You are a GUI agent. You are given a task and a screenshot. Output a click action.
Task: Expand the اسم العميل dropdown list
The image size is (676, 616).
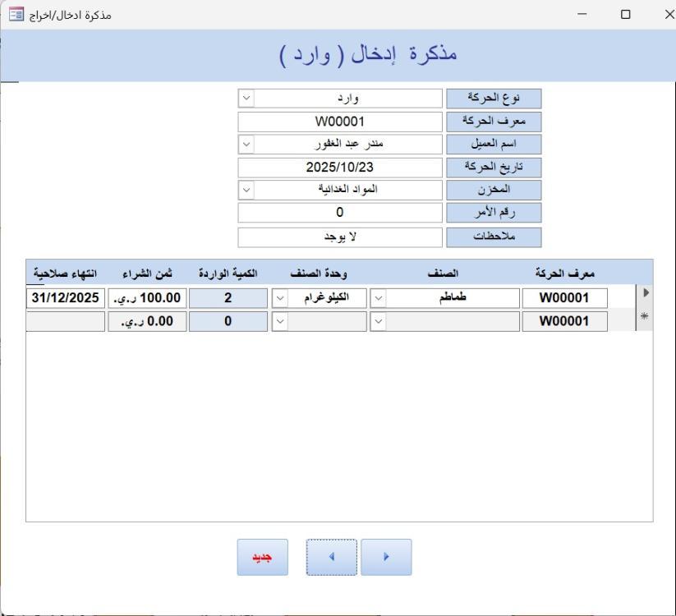click(246, 145)
